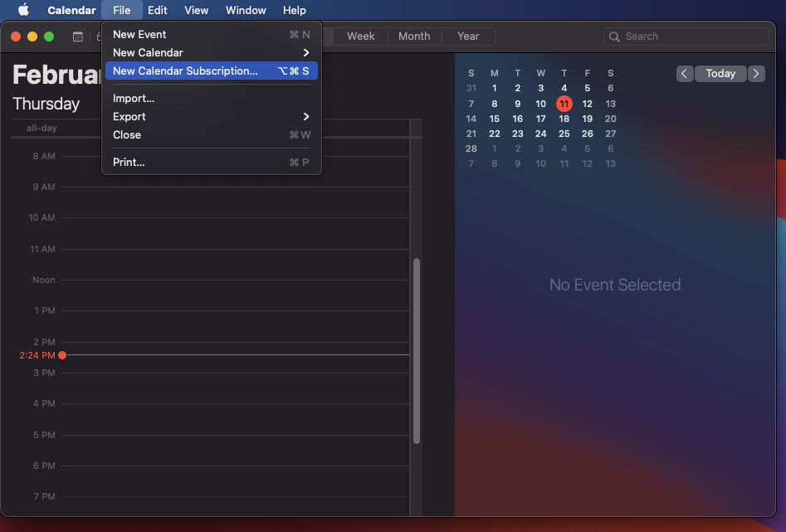Switch to Week view tab
The width and height of the screenshot is (786, 532).
click(x=360, y=37)
